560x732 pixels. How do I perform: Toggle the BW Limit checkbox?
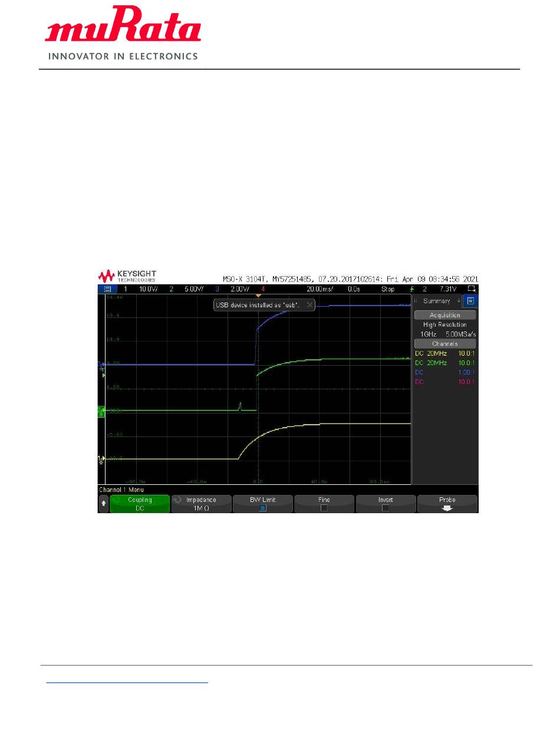coord(263,507)
